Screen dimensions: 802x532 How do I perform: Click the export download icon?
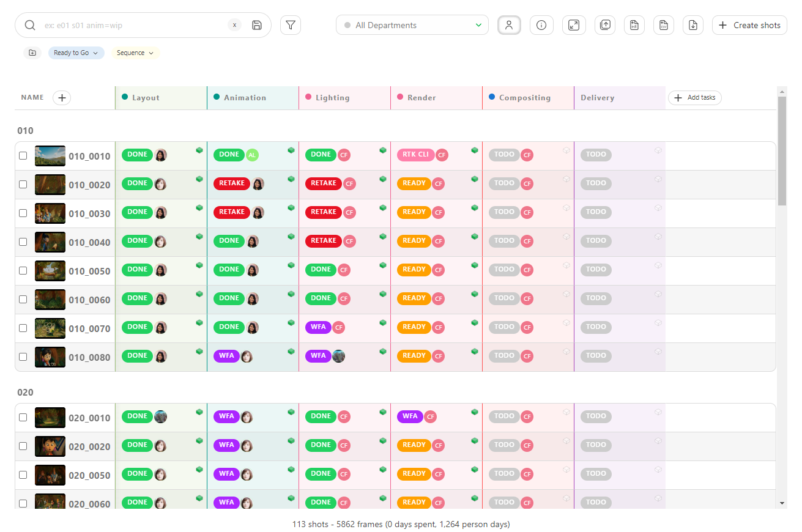[x=693, y=25]
